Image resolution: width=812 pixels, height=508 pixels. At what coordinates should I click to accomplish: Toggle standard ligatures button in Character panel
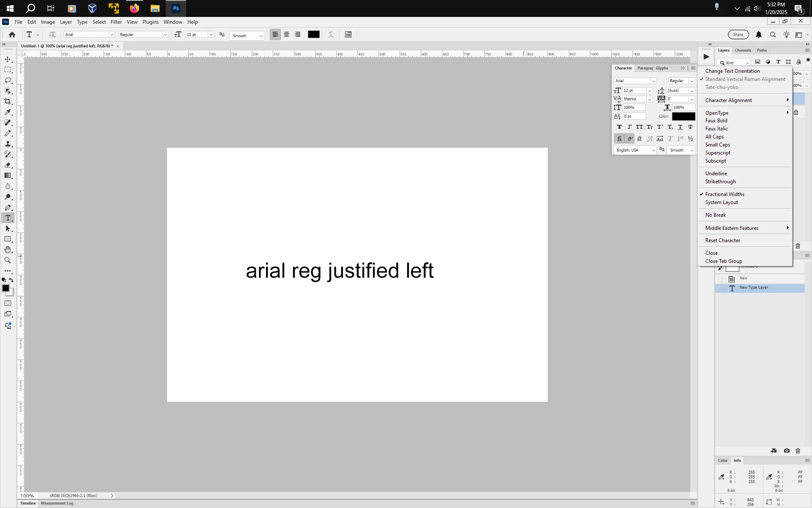pos(620,139)
